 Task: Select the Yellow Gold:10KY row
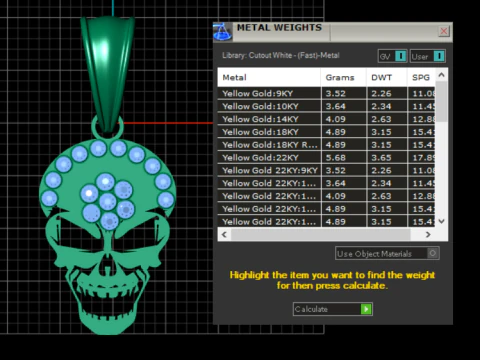click(x=326, y=106)
